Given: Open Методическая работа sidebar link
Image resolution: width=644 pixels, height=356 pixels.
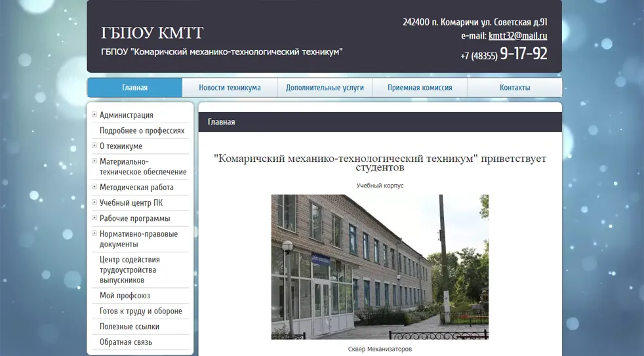Looking at the screenshot, I should coord(137,188).
